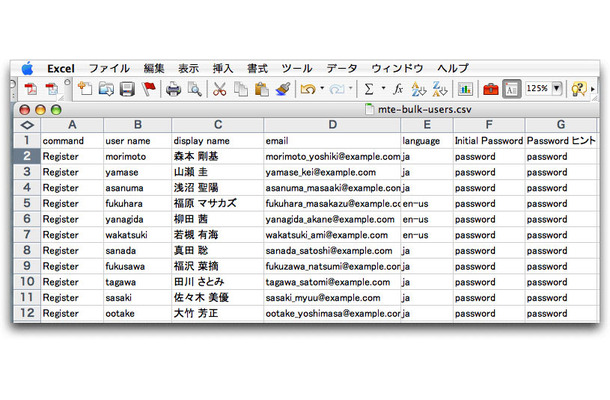Open the ファイル menu
The image size is (610, 400).
[109, 68]
